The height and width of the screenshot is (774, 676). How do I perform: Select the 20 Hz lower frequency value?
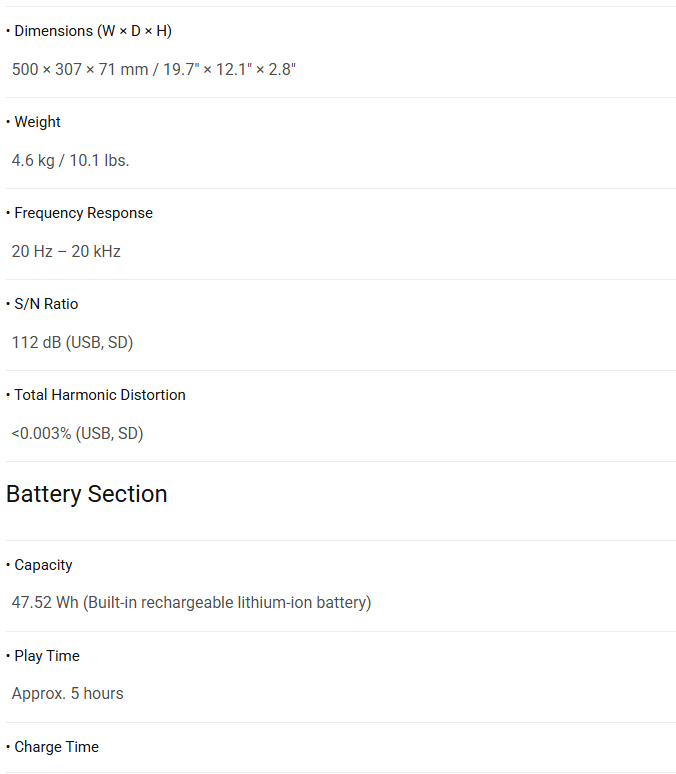pyautogui.click(x=32, y=251)
